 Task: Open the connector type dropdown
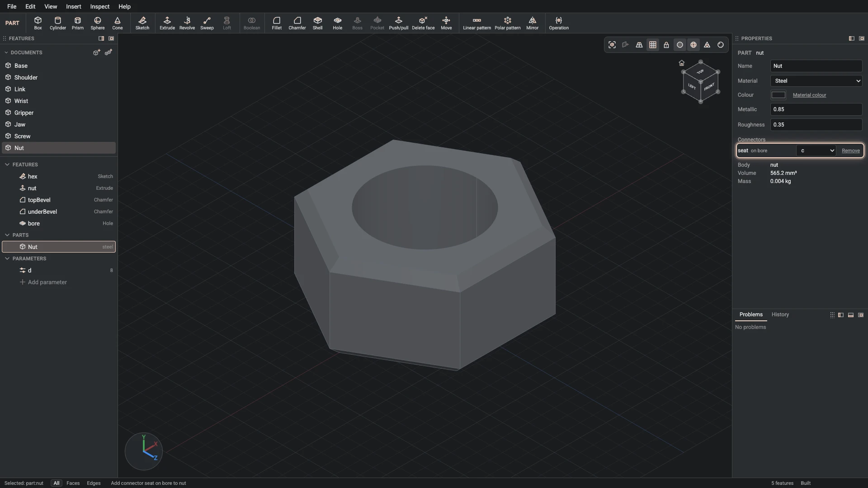click(816, 150)
